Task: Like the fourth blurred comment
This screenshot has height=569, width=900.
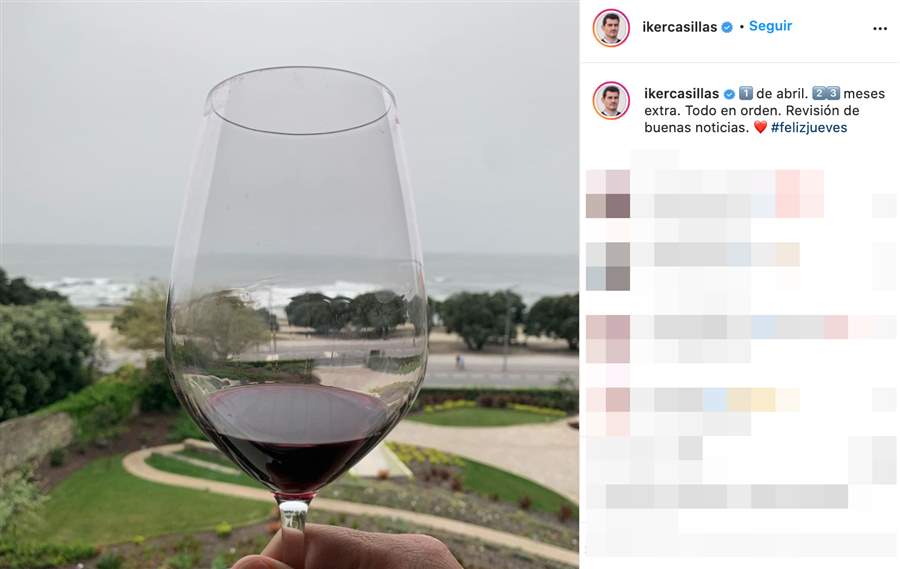Action: [x=884, y=400]
